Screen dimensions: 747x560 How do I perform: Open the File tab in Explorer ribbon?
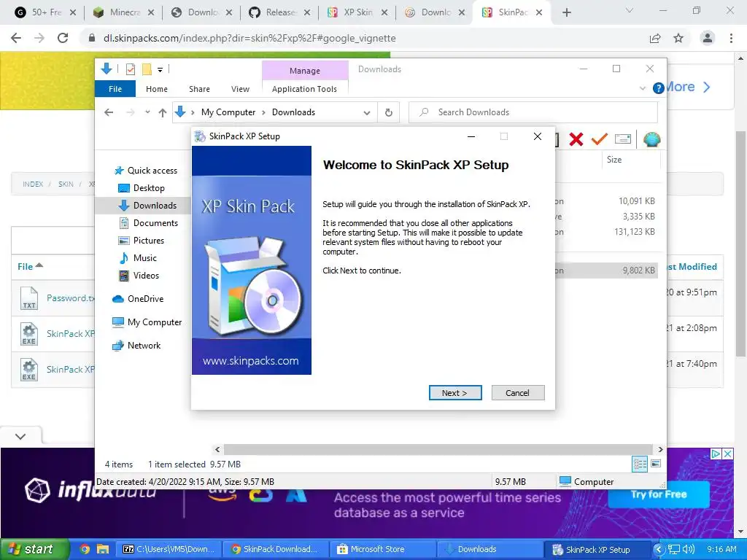(x=115, y=89)
